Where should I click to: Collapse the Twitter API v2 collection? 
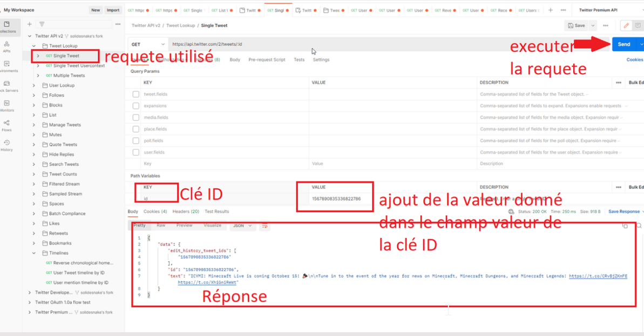point(30,36)
